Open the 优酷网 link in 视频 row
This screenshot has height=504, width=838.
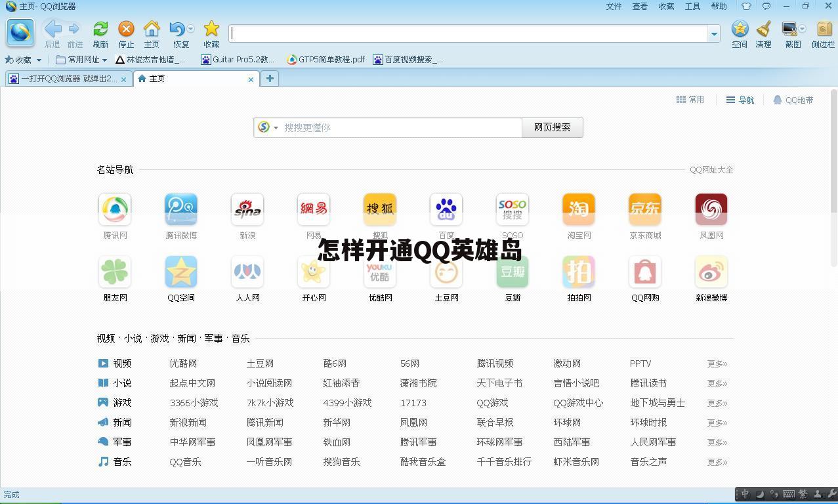(x=183, y=364)
